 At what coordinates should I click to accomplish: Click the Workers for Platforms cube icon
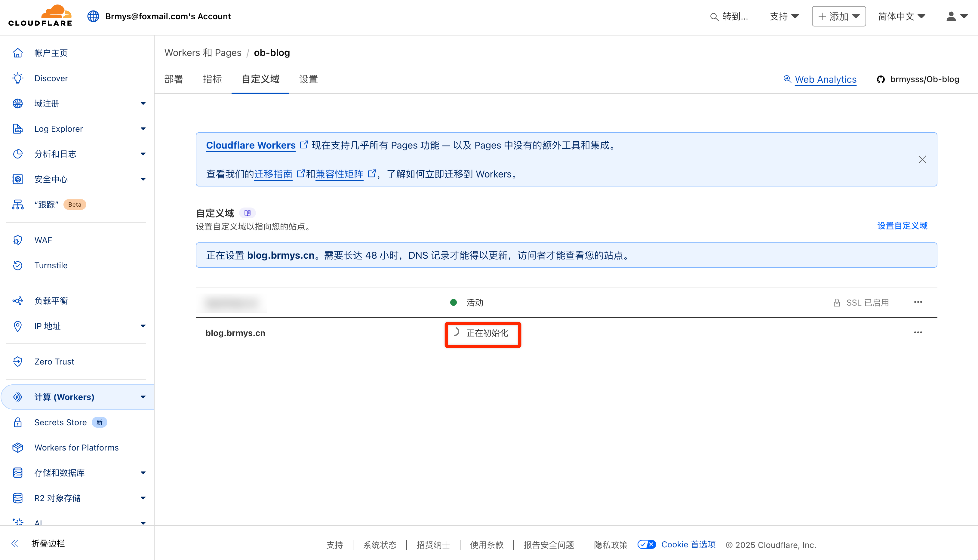pos(18,448)
